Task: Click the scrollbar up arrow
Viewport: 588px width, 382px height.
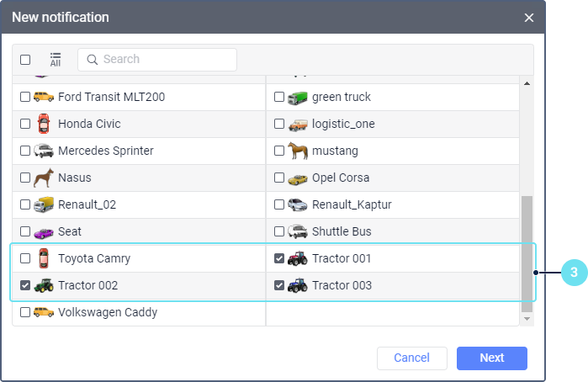Action: [527, 83]
